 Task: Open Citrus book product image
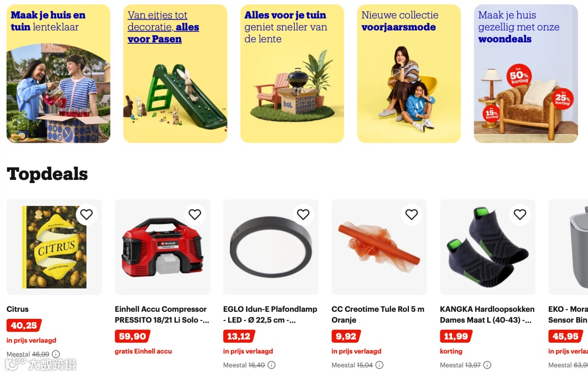point(54,247)
